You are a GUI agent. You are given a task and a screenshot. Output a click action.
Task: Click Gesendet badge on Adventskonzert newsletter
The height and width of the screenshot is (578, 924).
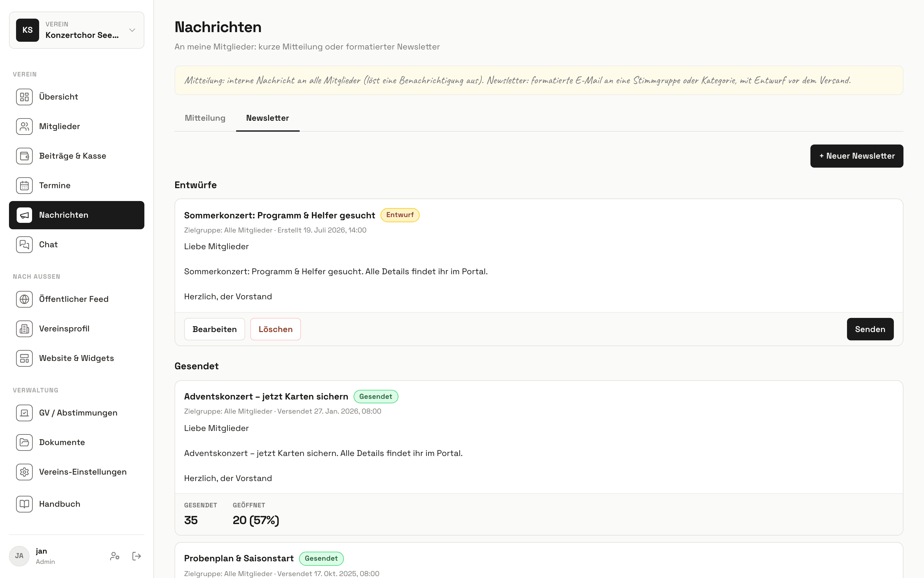tap(376, 397)
